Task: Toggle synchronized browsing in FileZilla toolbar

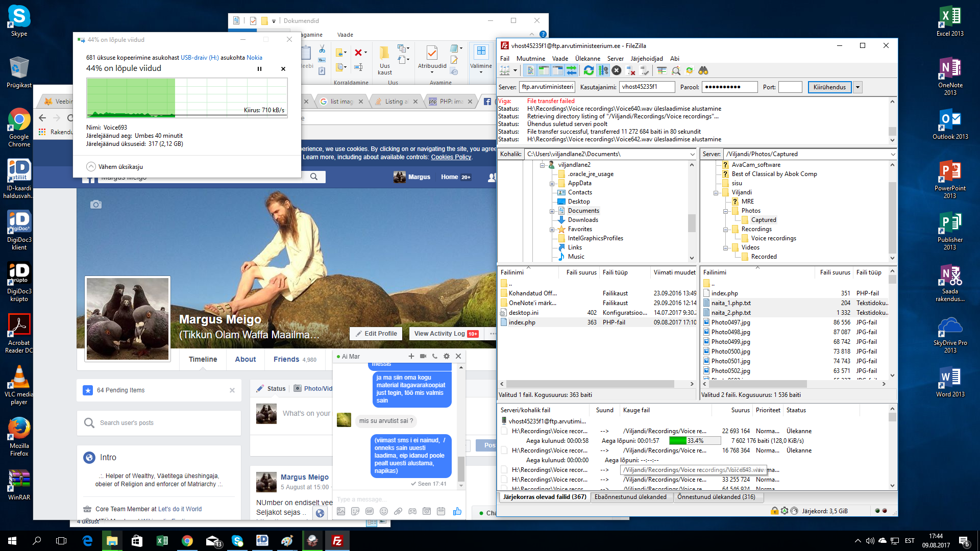Action: pos(690,70)
